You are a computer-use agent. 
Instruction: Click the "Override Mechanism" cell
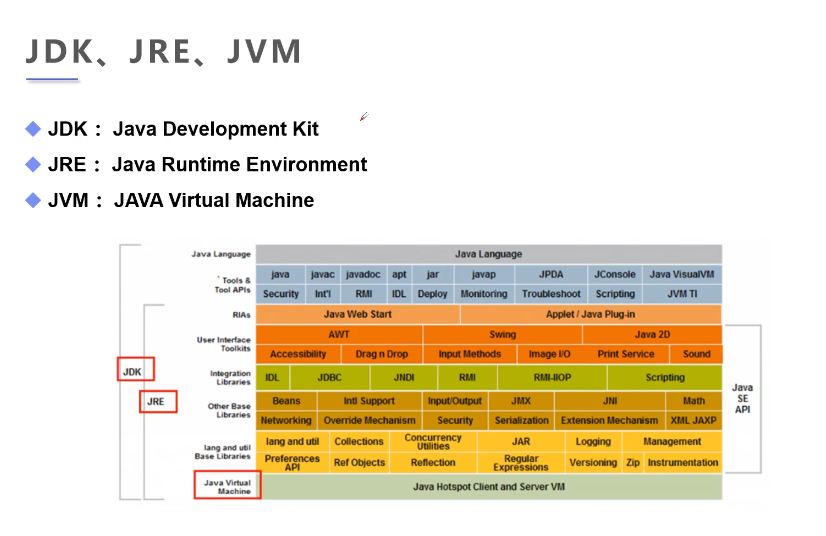(369, 421)
